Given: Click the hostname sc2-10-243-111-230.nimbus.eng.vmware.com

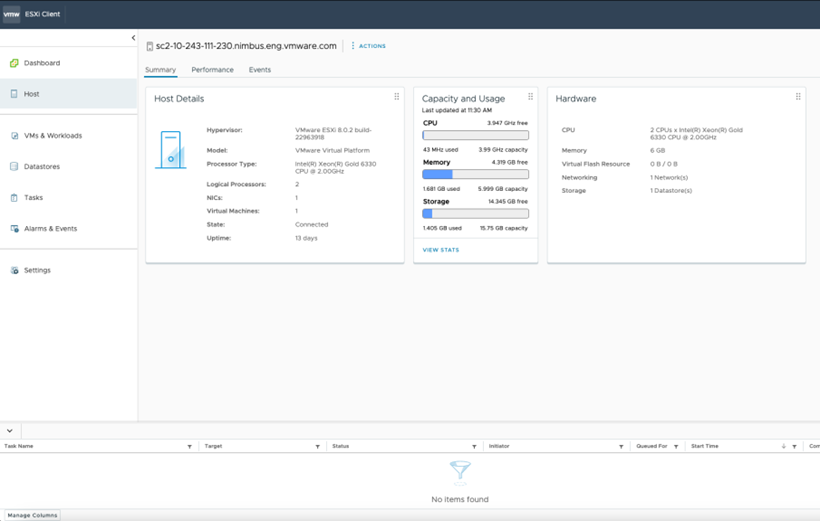Looking at the screenshot, I should click(246, 46).
